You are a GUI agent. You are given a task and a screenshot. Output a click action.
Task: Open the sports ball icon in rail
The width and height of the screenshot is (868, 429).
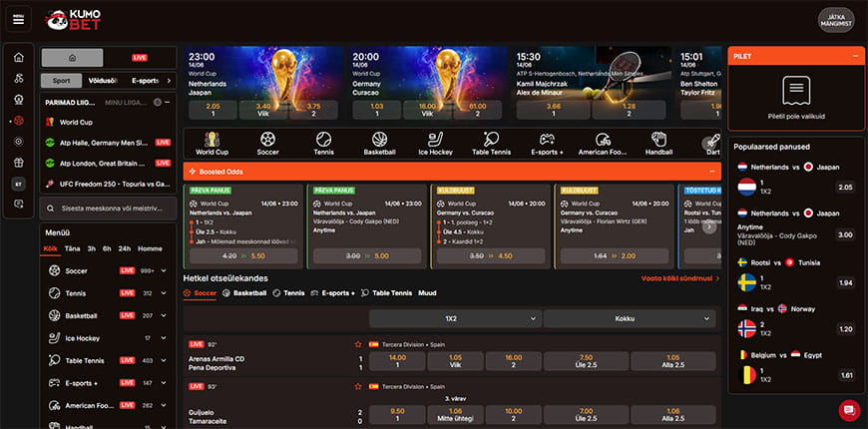click(x=19, y=121)
